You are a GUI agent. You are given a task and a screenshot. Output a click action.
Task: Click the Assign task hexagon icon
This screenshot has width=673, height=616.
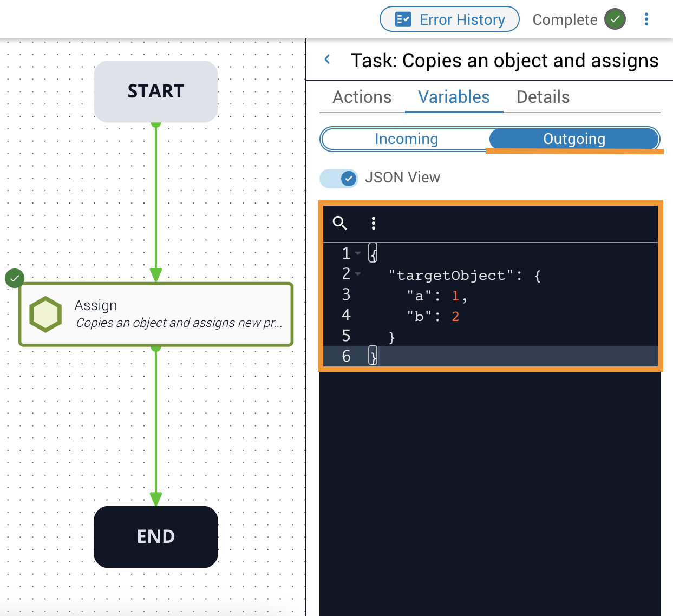45,314
